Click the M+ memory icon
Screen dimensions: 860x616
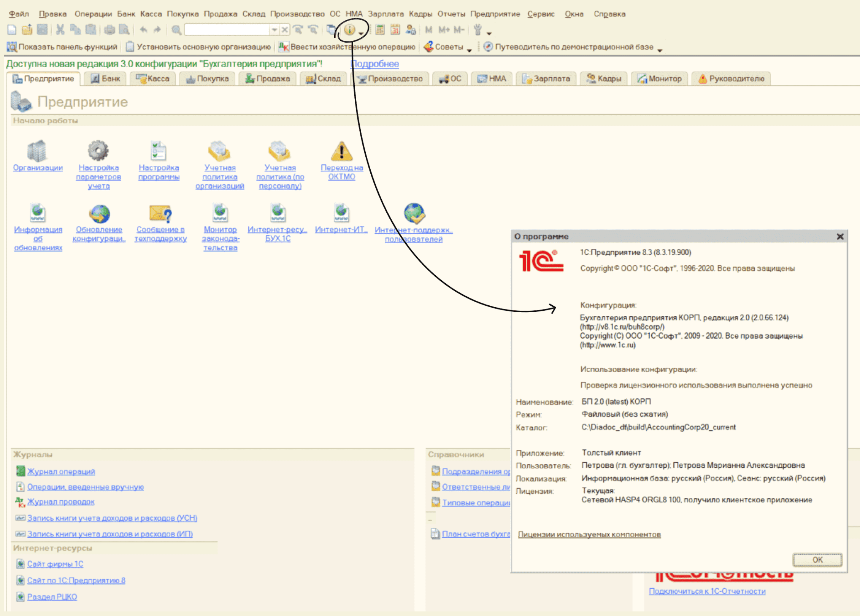[x=444, y=30]
